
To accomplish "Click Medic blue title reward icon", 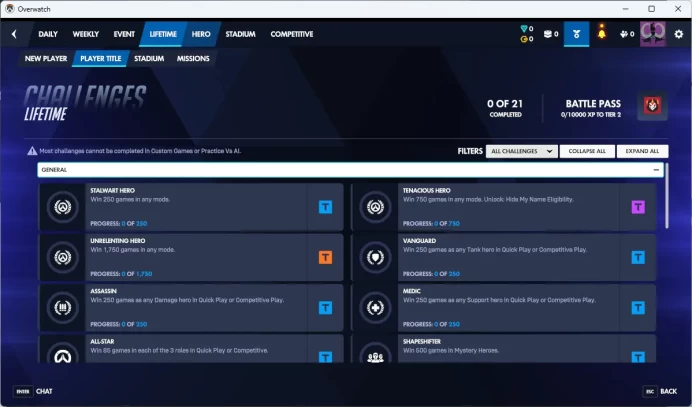I will (x=638, y=308).
